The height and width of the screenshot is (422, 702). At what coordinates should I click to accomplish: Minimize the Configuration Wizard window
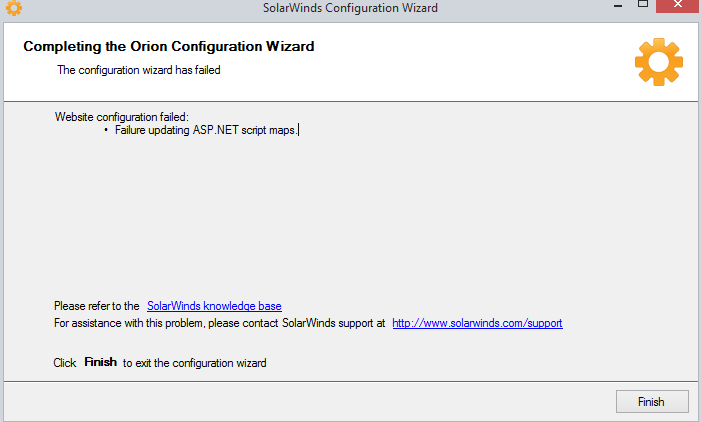(x=618, y=6)
